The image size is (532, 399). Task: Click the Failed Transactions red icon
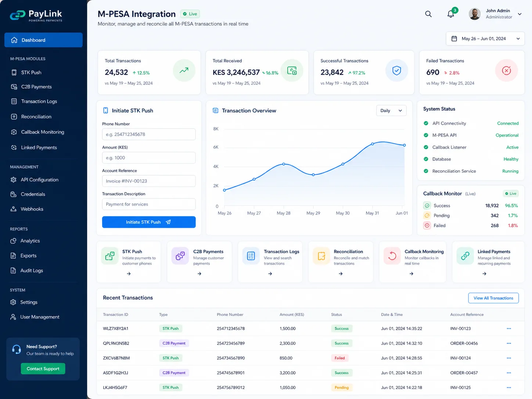(506, 70)
